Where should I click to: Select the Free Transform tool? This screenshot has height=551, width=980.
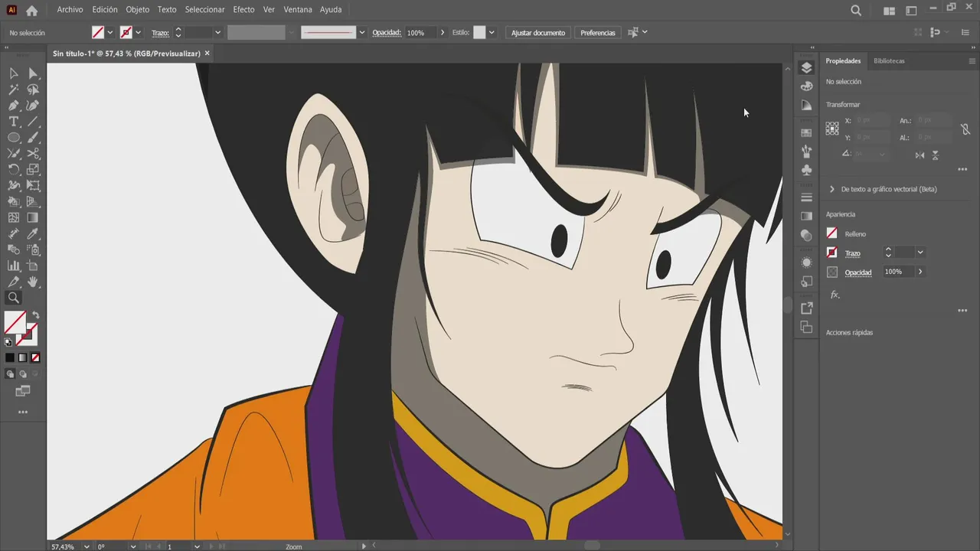point(33,186)
